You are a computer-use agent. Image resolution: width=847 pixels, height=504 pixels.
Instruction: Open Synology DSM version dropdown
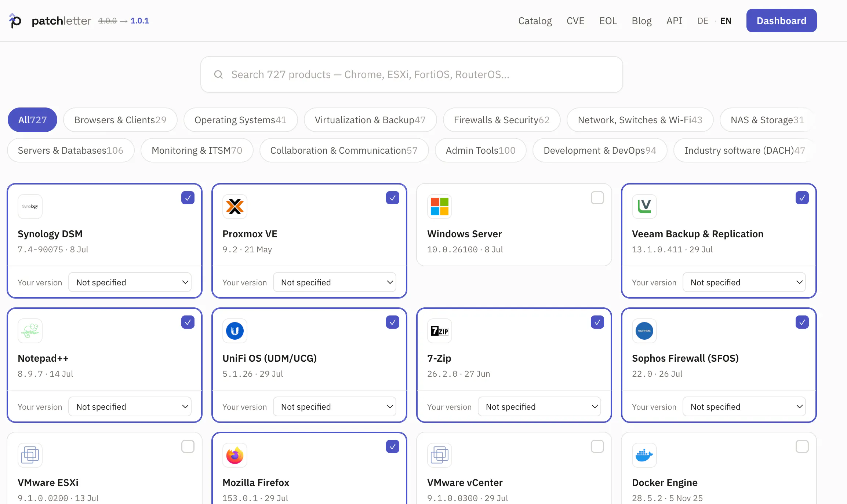(x=130, y=282)
